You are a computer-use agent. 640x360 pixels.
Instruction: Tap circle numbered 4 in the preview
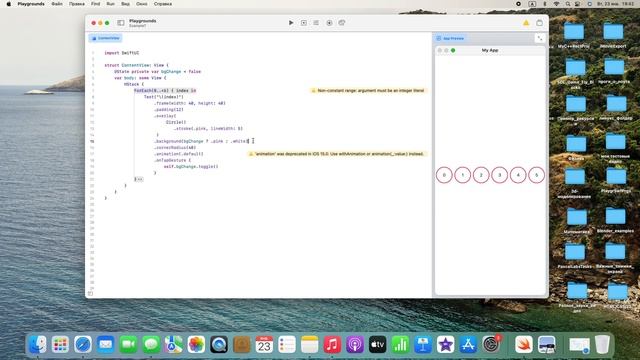click(518, 175)
